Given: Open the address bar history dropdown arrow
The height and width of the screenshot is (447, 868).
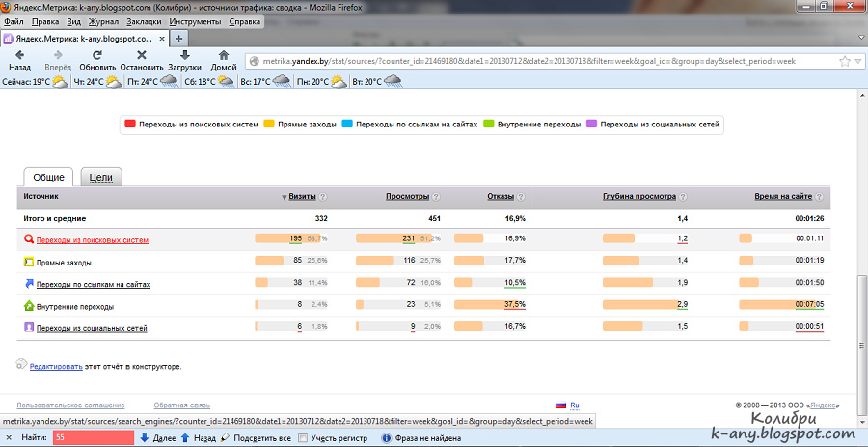Looking at the screenshot, I should (858, 61).
